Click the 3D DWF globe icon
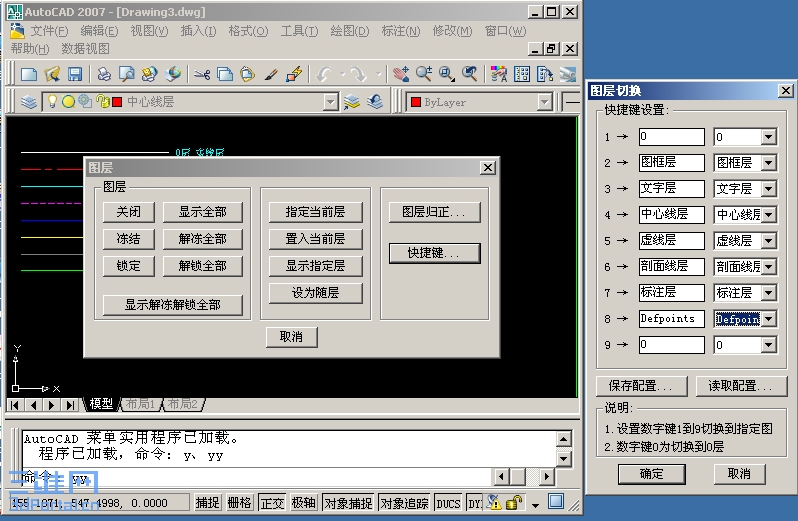798x521 pixels. tap(173, 75)
